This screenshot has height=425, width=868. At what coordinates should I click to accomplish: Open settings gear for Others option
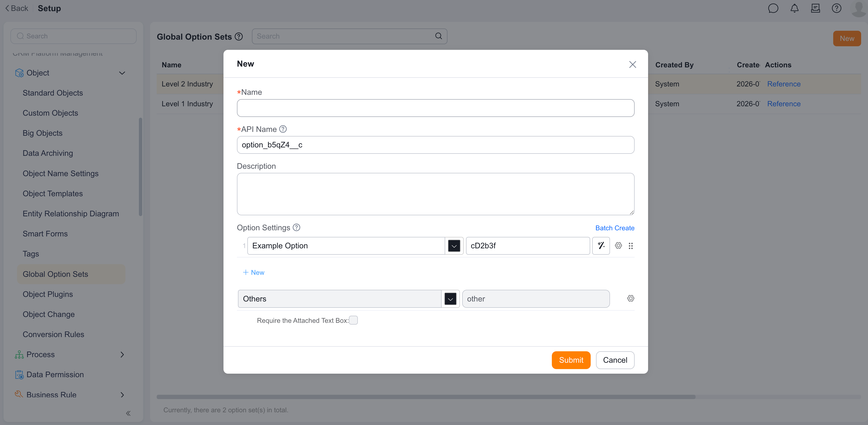[x=631, y=298]
